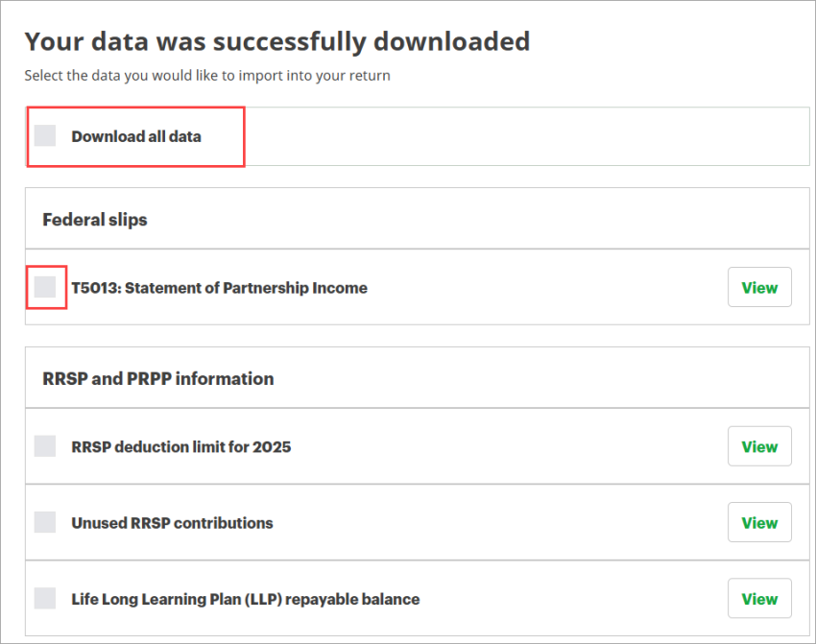Check the RRSP deduction limit for 2025 checkbox
The image size is (816, 644).
44,445
